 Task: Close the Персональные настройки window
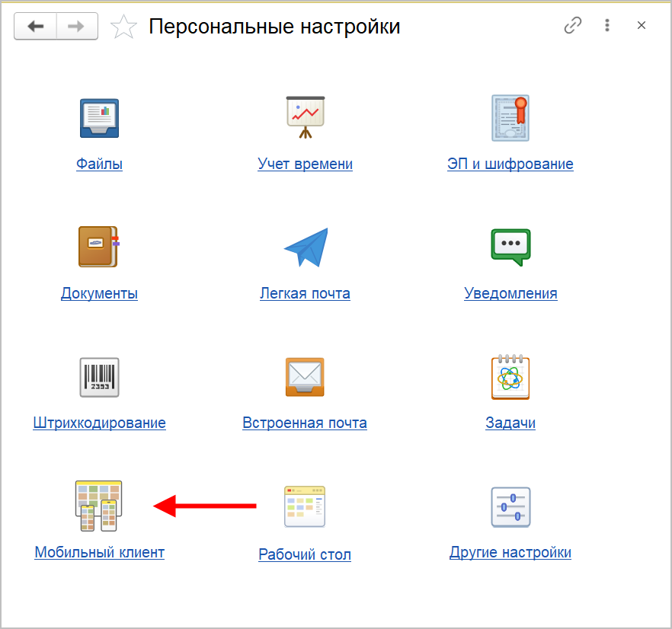point(642,26)
